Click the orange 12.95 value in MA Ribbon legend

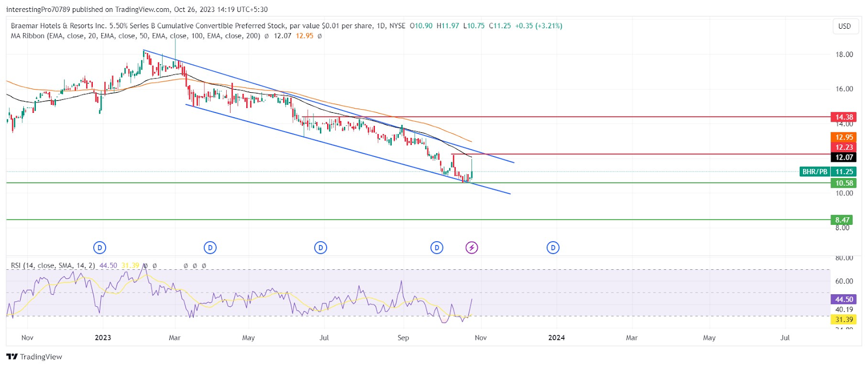tap(304, 36)
